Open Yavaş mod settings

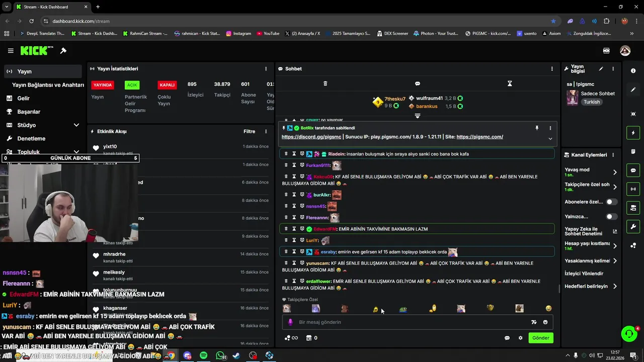590,172
